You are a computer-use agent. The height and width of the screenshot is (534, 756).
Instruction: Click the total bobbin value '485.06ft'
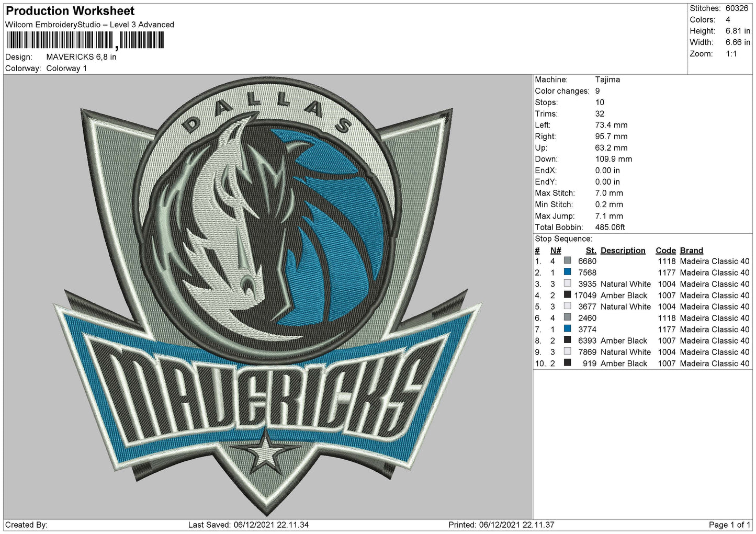(x=610, y=228)
